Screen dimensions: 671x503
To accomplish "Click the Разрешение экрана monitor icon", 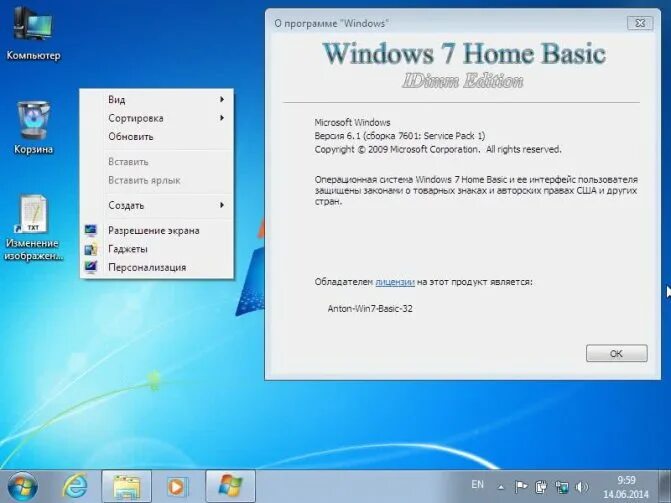I will click(90, 230).
